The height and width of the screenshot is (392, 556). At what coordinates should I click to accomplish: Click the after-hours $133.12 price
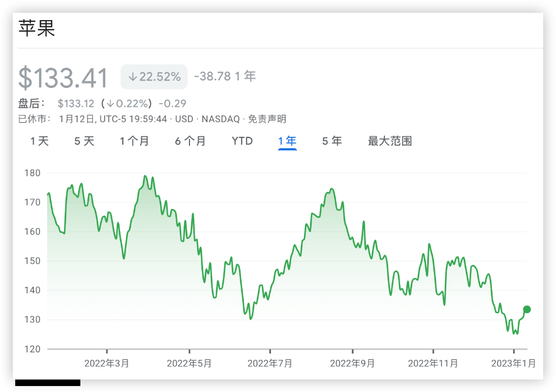[76, 104]
